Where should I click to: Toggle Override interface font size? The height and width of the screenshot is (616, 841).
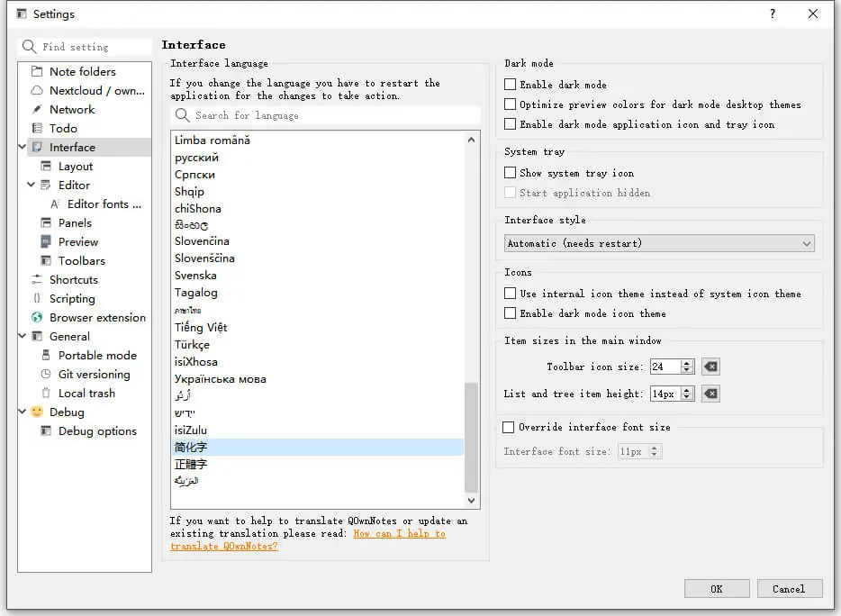509,427
